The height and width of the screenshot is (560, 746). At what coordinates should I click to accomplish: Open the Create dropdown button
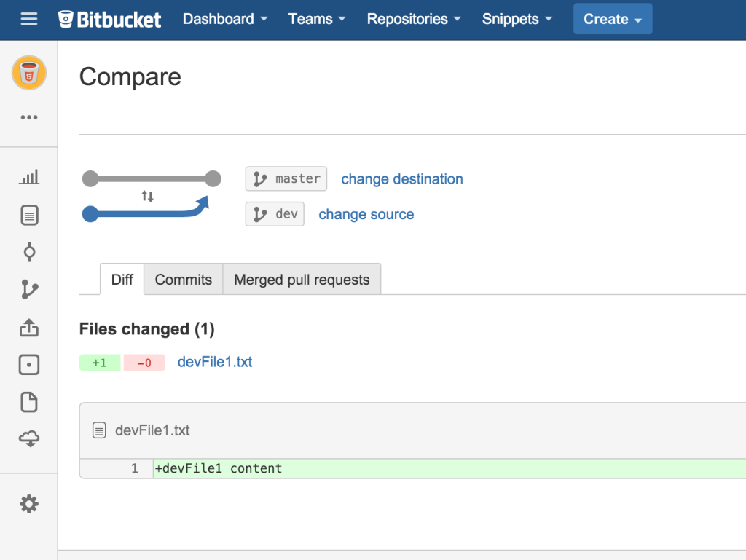coord(613,20)
